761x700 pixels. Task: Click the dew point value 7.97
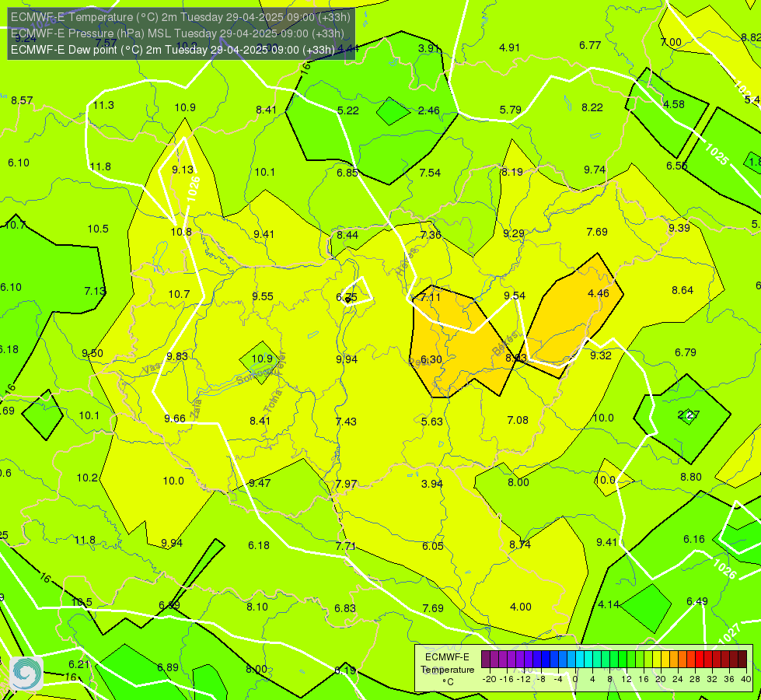[x=346, y=485]
